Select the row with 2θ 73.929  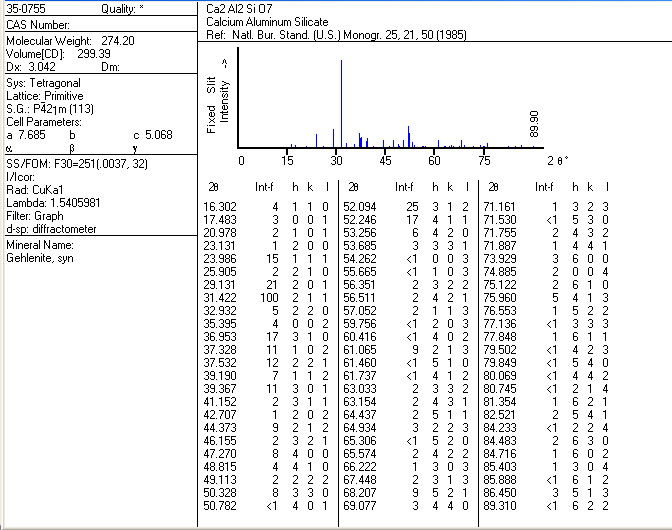pyautogui.click(x=546, y=259)
